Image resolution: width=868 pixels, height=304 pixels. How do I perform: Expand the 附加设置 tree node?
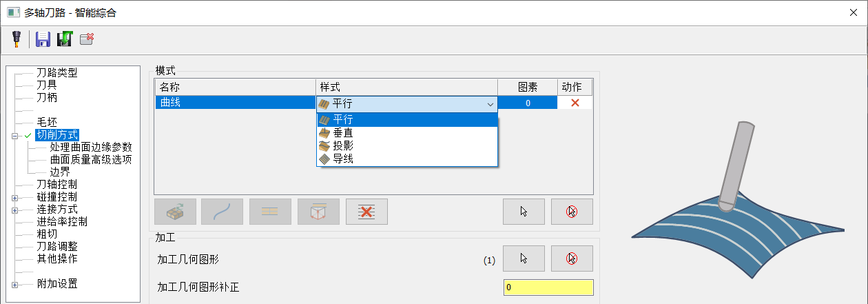click(14, 284)
